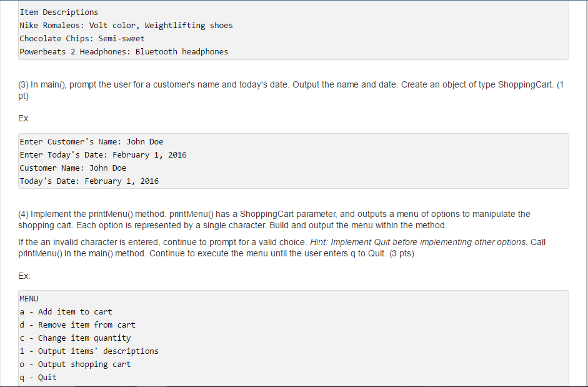Click the "Ex:" label above the menu
The height and width of the screenshot is (387, 588).
pyautogui.click(x=24, y=276)
